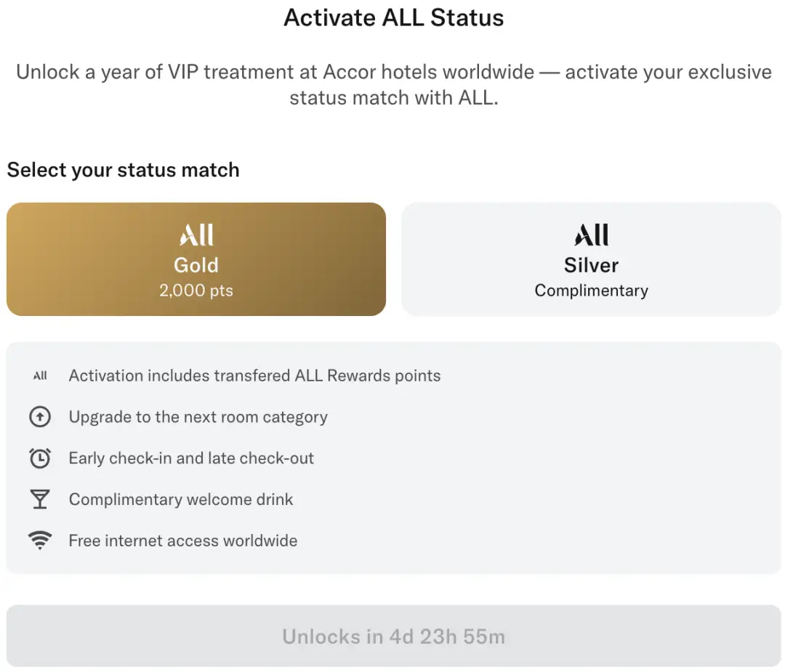Screen dimensions: 785x672
Task: Click Upgrade to the next room category text
Action: tap(198, 417)
